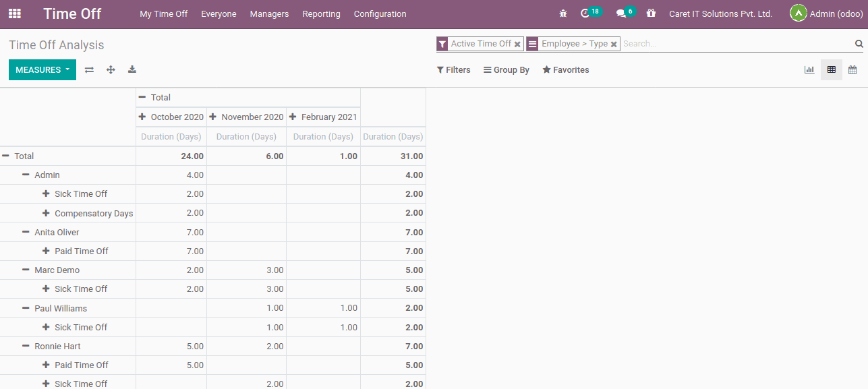Click into the Search input field
Viewport: 868px width, 389px height.
pyautogui.click(x=735, y=44)
